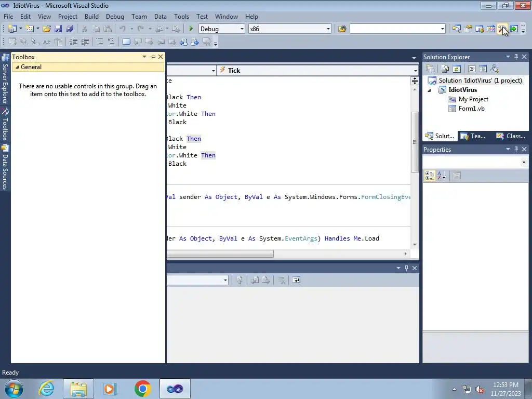Open the Build menu
This screenshot has height=399, width=532.
(91, 16)
